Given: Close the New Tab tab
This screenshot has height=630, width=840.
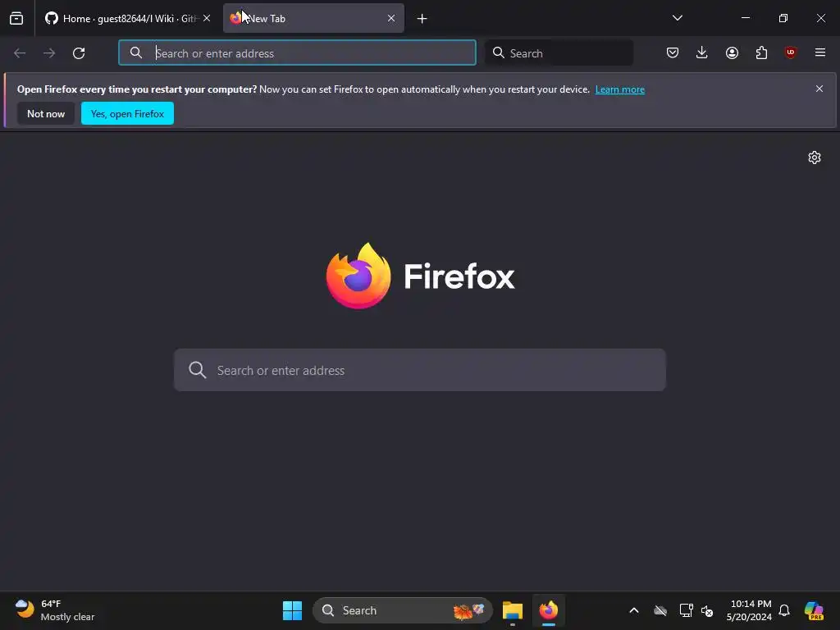Looking at the screenshot, I should pyautogui.click(x=391, y=19).
